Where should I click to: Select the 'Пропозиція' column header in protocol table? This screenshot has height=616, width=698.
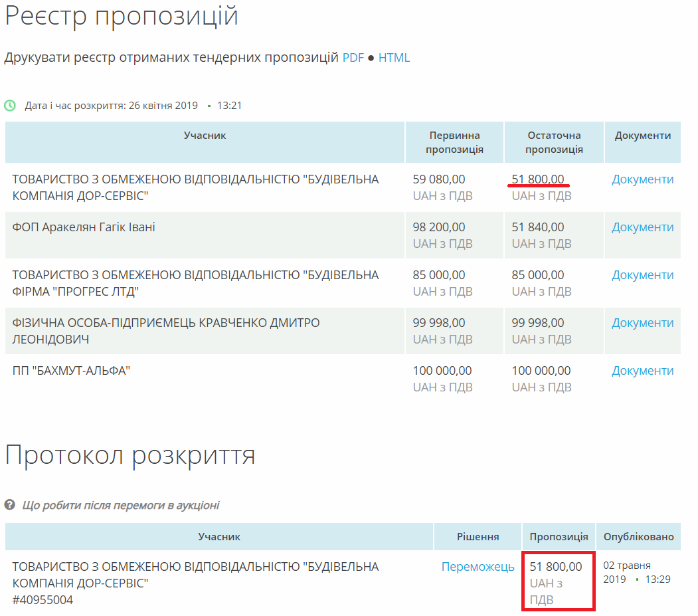(x=559, y=537)
